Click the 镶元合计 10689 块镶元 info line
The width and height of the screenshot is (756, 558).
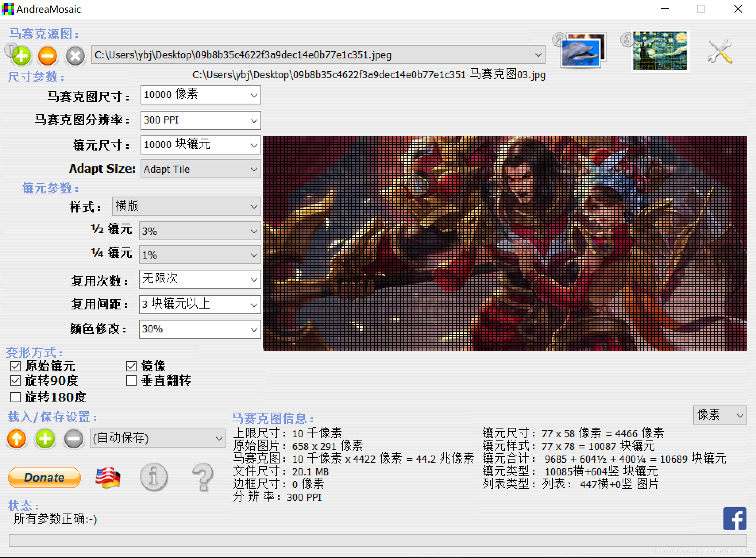(x=605, y=459)
